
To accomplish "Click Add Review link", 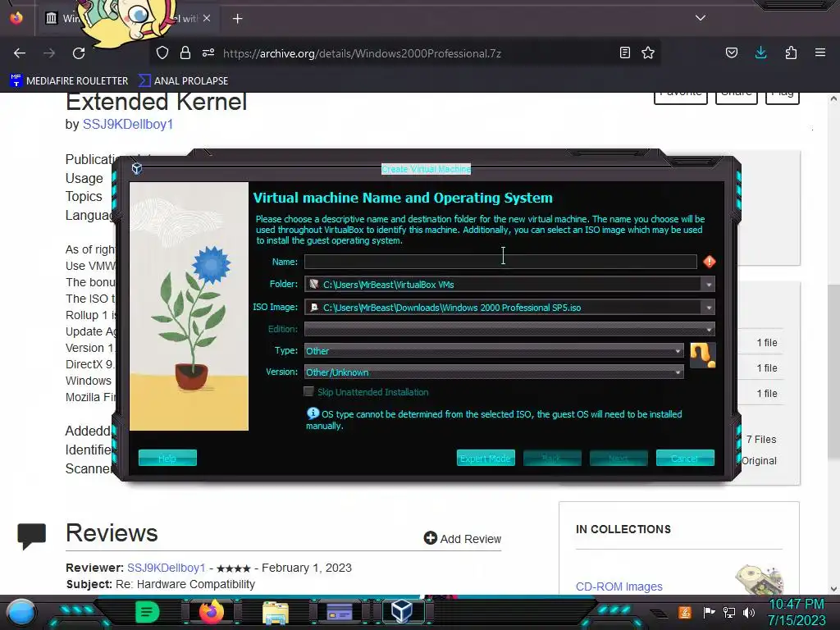I will [463, 538].
